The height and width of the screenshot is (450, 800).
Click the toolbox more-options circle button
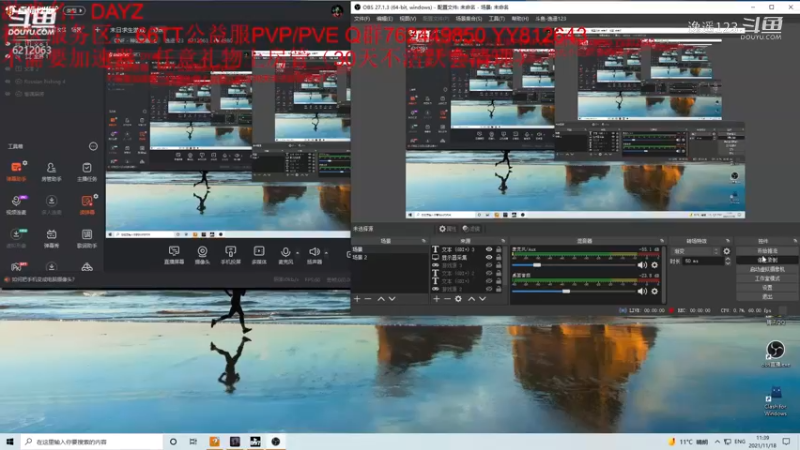click(x=93, y=146)
